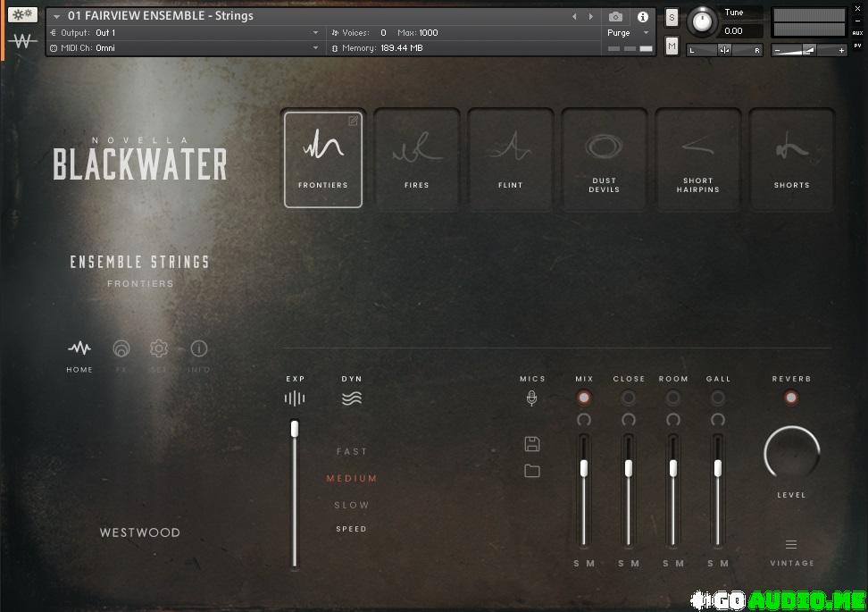Set dynamics speed to FAST
This screenshot has width=868, height=612.
tap(352, 451)
